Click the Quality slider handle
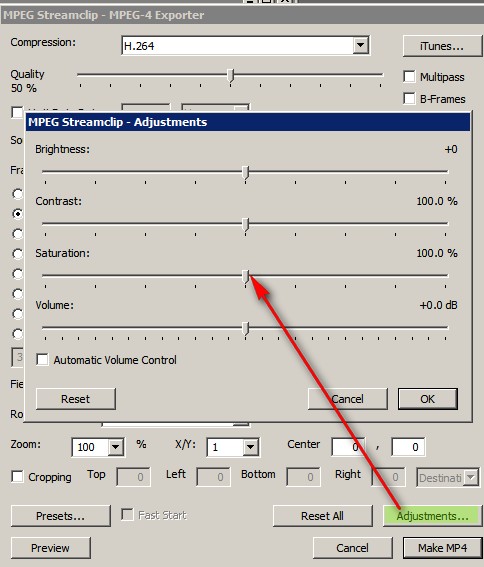Screen dimensions: 484x567 [x=231, y=77]
